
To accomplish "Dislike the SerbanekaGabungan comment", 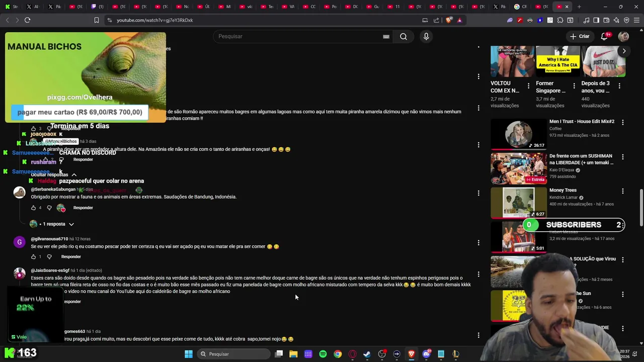I will pyautogui.click(x=49, y=208).
